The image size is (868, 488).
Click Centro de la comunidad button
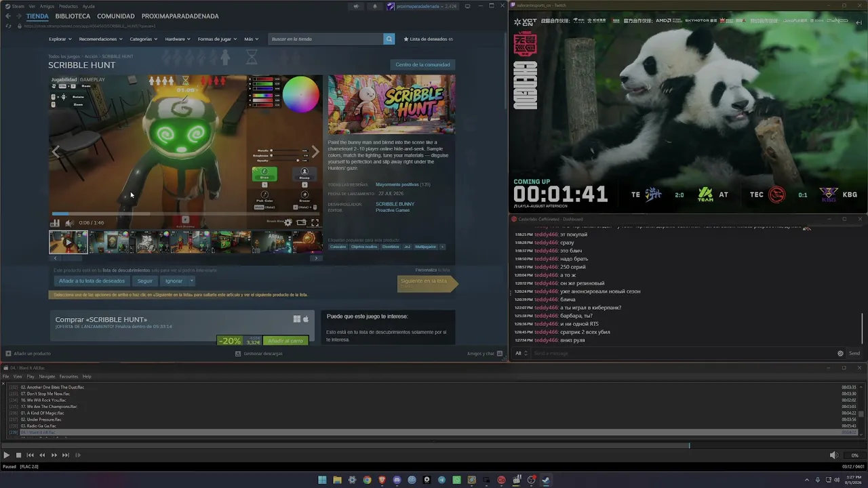coord(422,64)
